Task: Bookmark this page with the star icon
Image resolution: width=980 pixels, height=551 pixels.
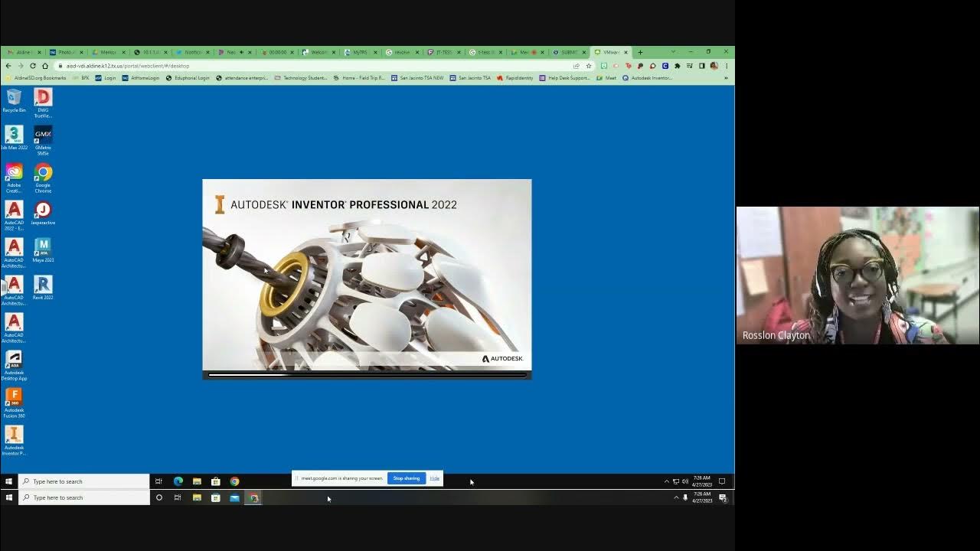Action: 588,66
